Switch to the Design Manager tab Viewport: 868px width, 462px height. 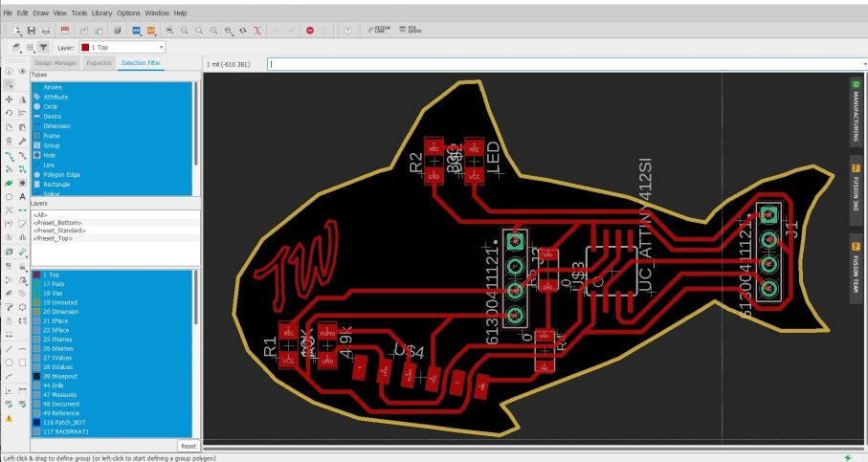(x=56, y=63)
